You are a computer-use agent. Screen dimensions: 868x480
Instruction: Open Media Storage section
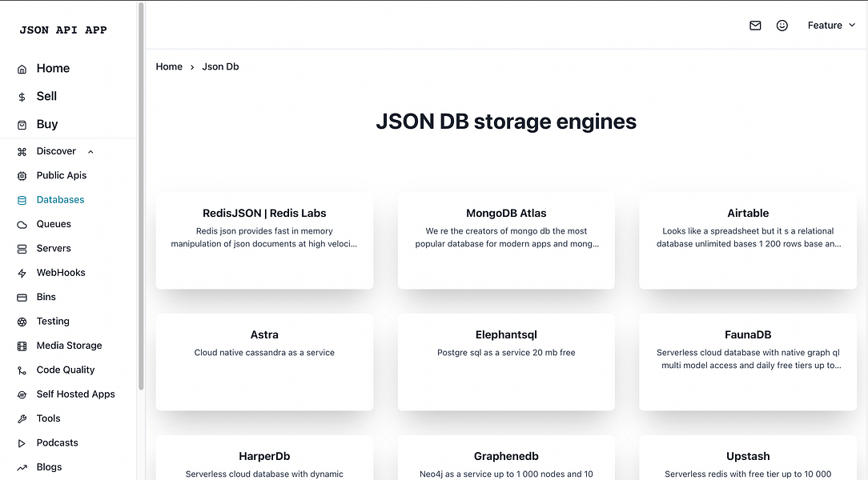69,346
